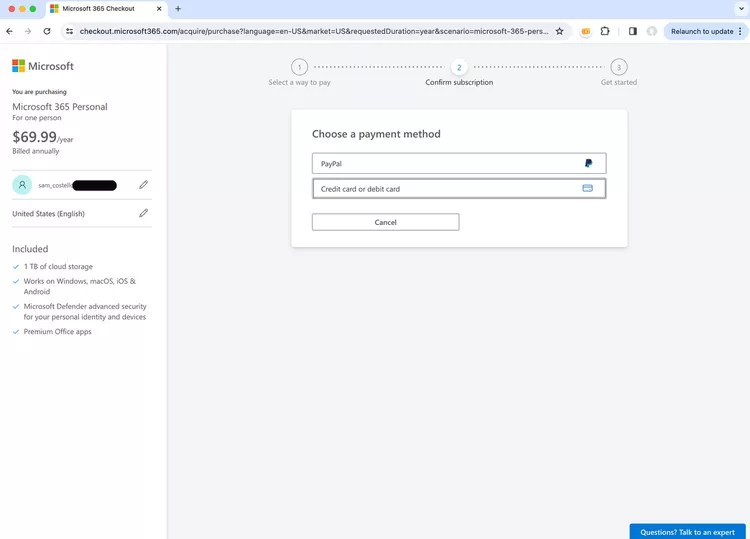Open the Chrome profile avatar
The image size is (750, 539).
pyautogui.click(x=652, y=31)
